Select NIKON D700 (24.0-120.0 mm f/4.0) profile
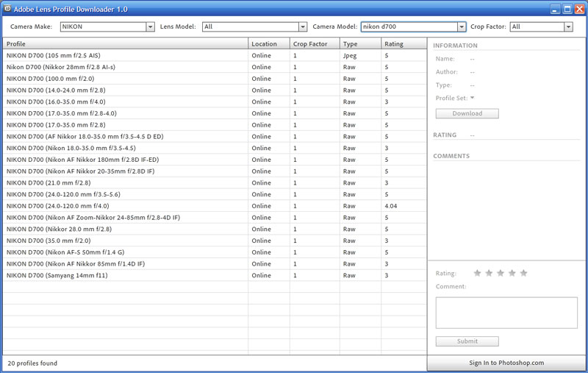 tap(215, 206)
